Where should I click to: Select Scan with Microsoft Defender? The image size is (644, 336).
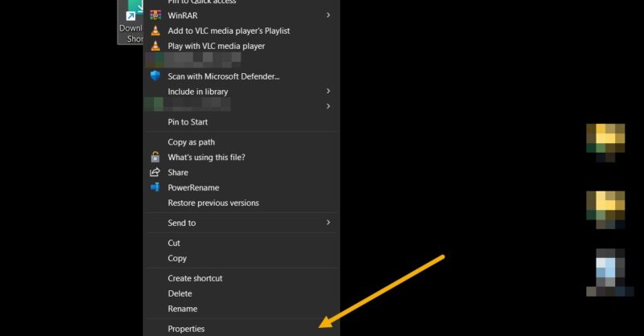(x=242, y=76)
